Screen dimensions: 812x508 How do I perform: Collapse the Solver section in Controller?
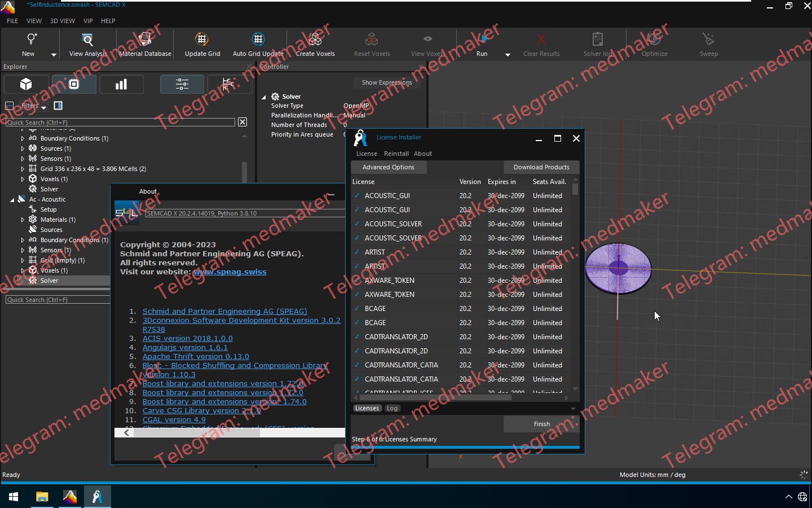(x=264, y=97)
